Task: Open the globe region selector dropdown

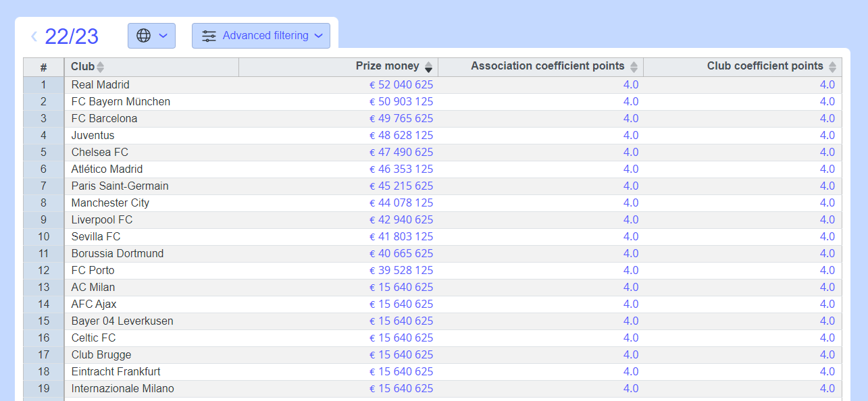Action: 151,36
